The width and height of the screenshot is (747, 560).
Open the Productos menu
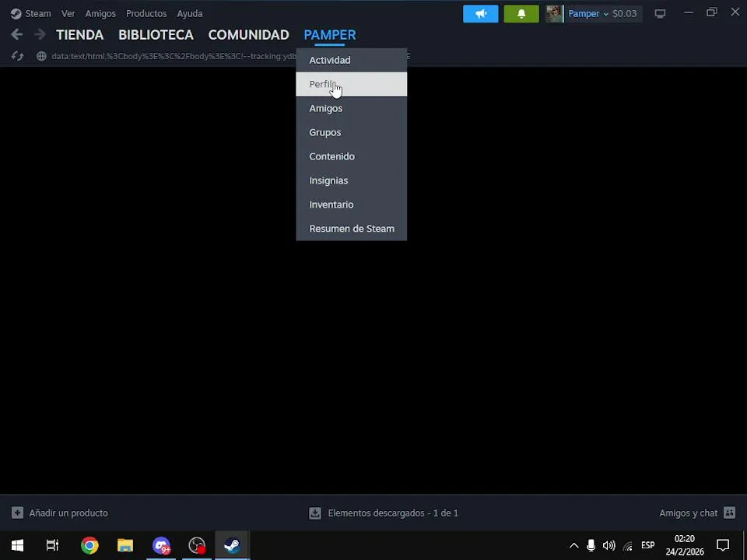click(146, 13)
